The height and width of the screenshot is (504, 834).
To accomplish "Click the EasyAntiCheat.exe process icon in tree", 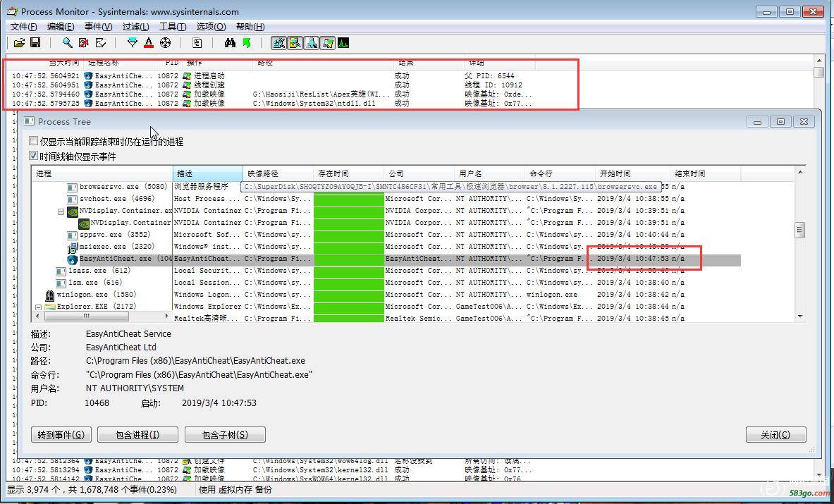I will [73, 259].
